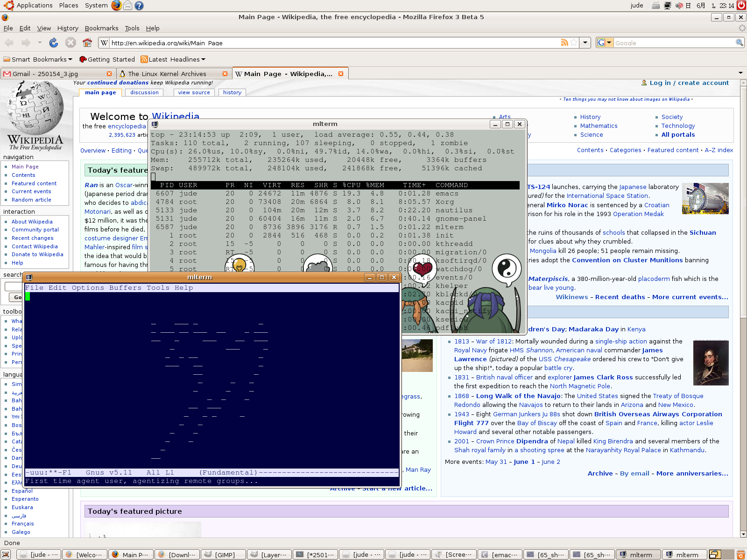
Task: Click the Stop loading icon
Action: pyautogui.click(x=70, y=42)
